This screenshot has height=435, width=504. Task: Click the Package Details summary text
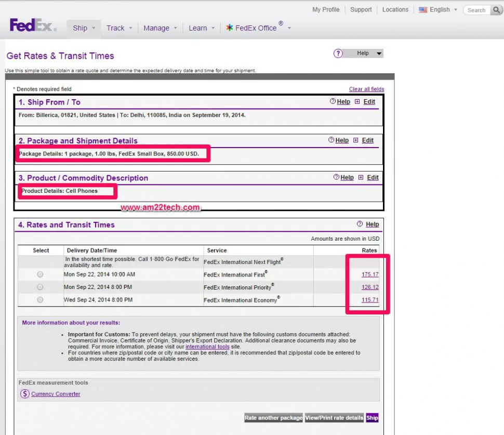click(109, 154)
